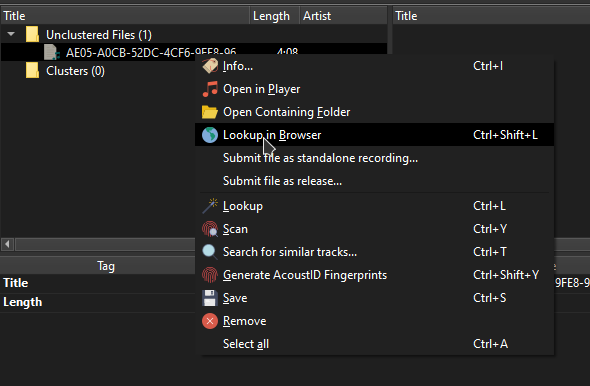
Task: Click the music note Open in Player icon
Action: pos(210,89)
